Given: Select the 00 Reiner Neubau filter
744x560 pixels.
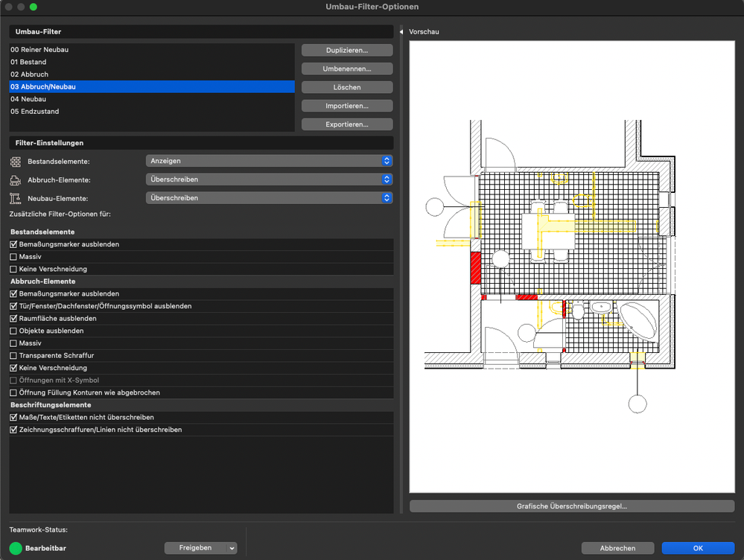Looking at the screenshot, I should point(152,50).
